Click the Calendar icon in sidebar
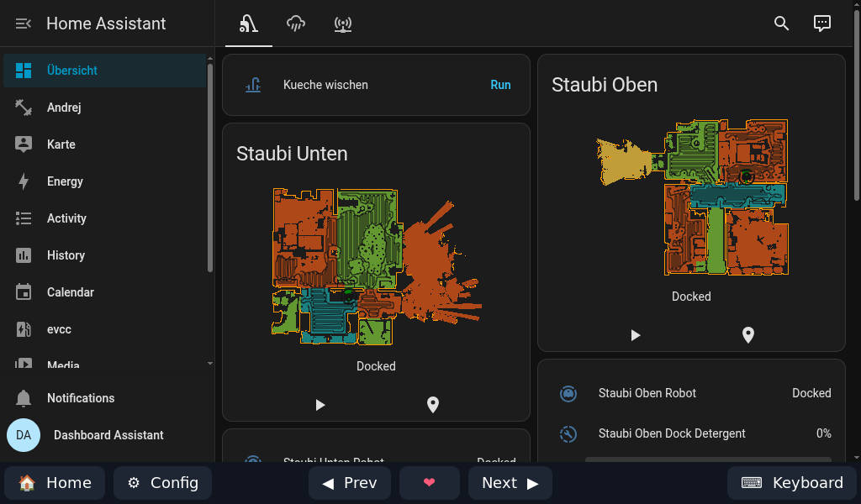The image size is (861, 504). [23, 292]
